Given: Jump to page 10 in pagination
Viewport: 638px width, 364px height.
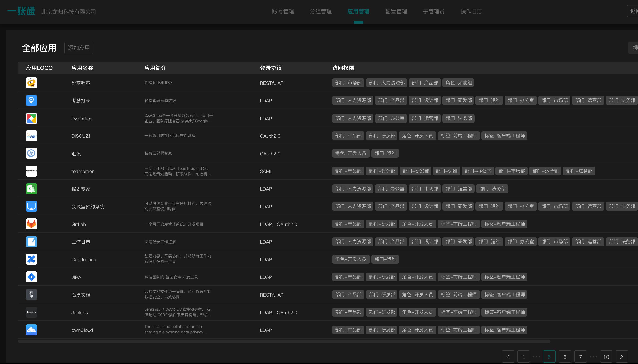Looking at the screenshot, I should click(x=606, y=357).
